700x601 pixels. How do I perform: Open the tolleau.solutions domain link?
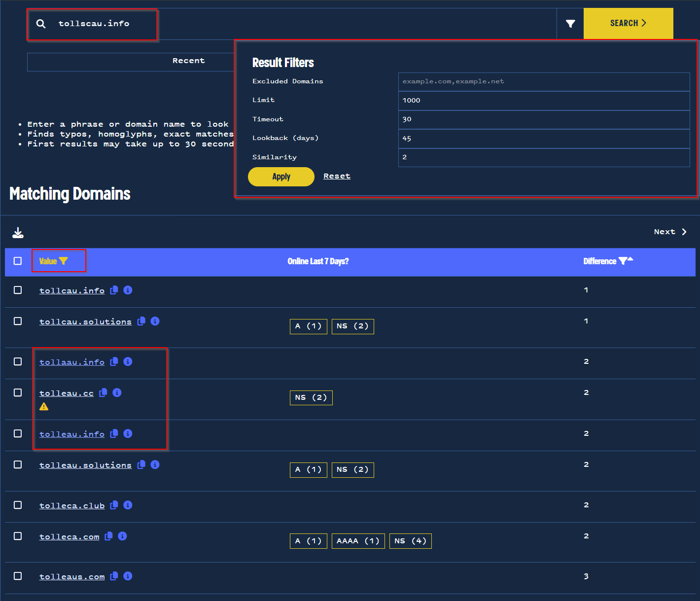(85, 465)
